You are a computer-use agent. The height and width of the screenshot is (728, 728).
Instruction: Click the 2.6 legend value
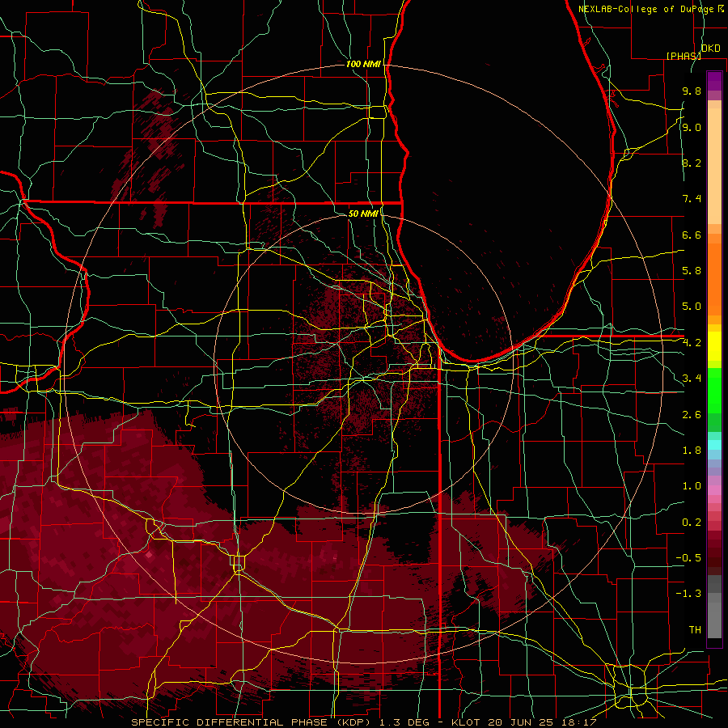point(692,415)
